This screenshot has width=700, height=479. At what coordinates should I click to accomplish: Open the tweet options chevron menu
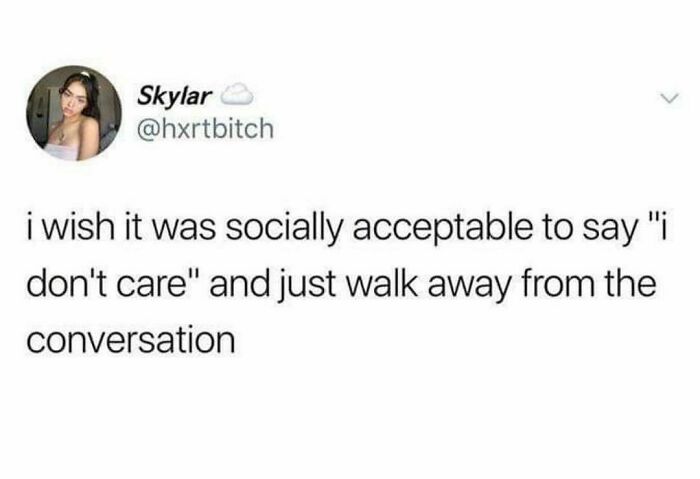tap(670, 96)
